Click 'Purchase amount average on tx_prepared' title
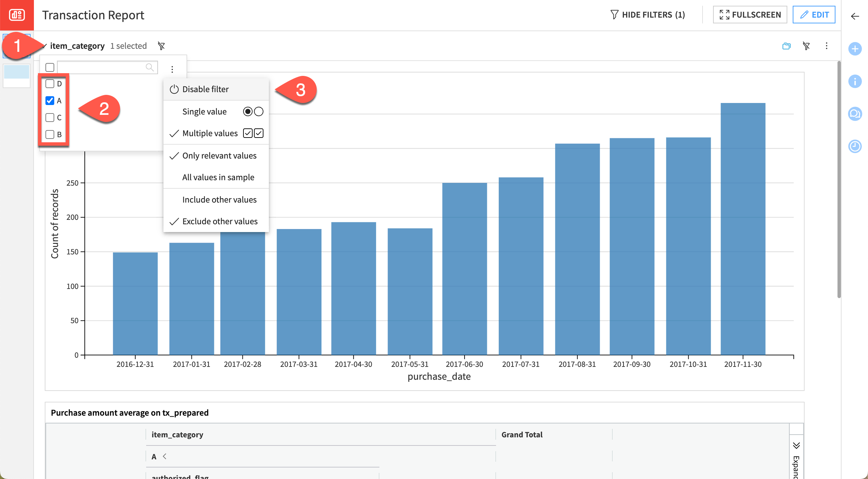Screen dimensions: 868x479 tap(130, 412)
